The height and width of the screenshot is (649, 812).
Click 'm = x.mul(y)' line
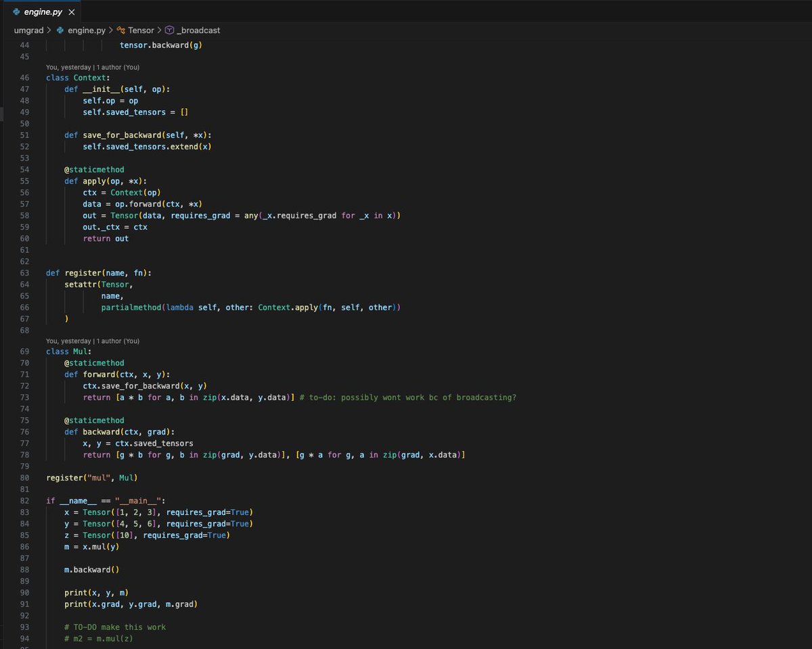pyautogui.click(x=92, y=547)
